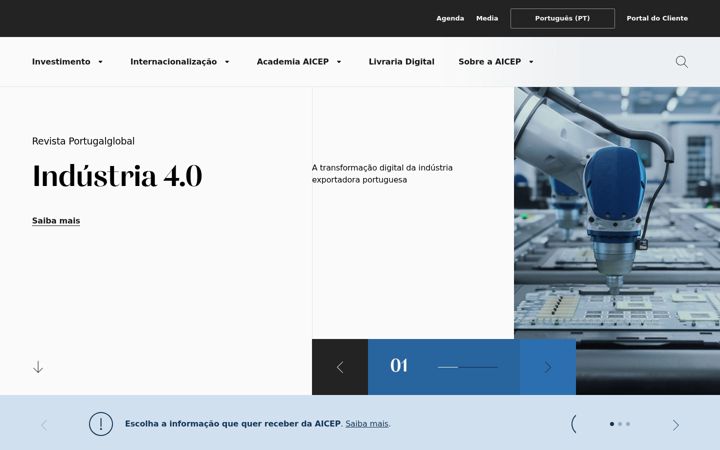Open Livraria Digital page
This screenshot has width=720, height=450.
coord(401,62)
